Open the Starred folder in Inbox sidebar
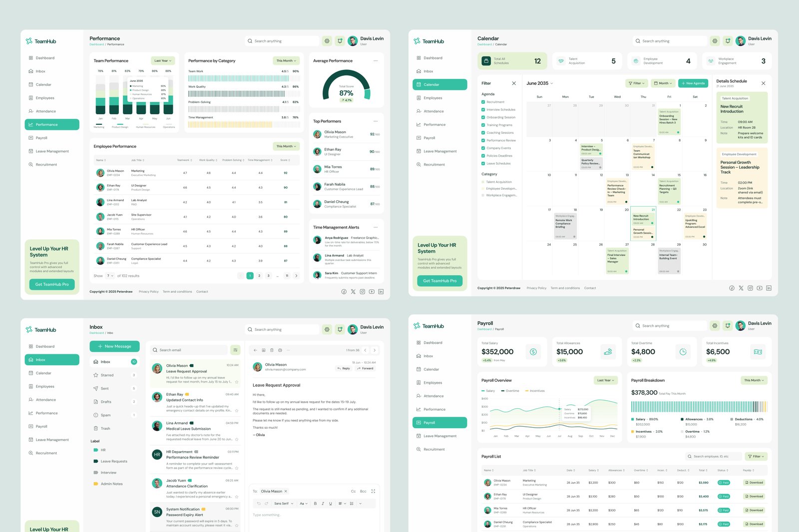 (x=107, y=375)
